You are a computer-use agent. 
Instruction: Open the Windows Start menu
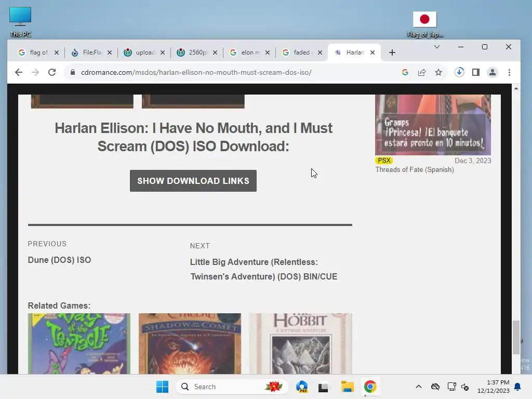(x=162, y=387)
